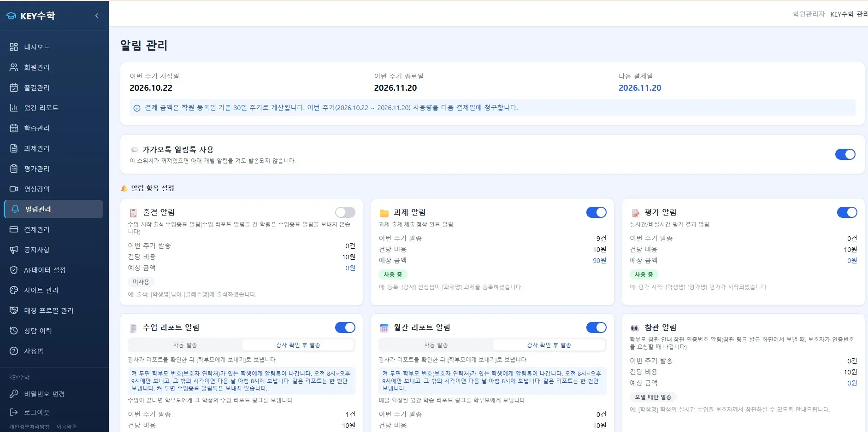Click the 로그아웃 logout icon
This screenshot has width=868, height=432.
pyautogui.click(x=14, y=412)
